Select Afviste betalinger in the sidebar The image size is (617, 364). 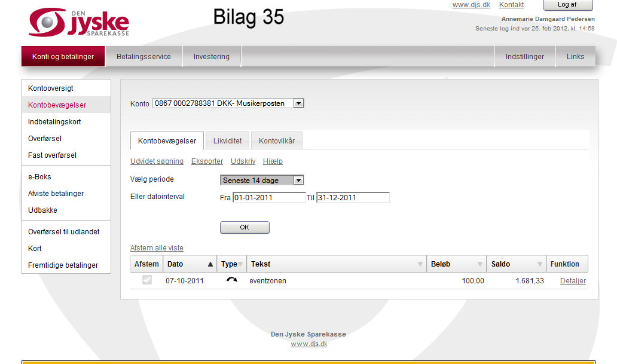pos(66,193)
